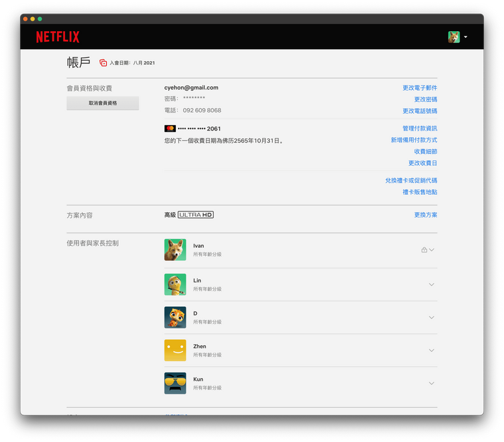
Task: Click 更換方案 link
Action: pyautogui.click(x=426, y=215)
